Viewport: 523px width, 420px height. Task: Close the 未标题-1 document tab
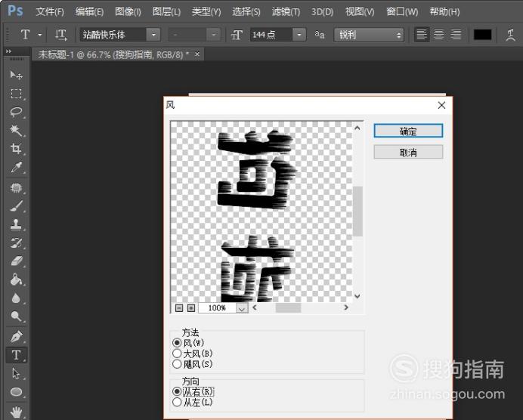197,54
